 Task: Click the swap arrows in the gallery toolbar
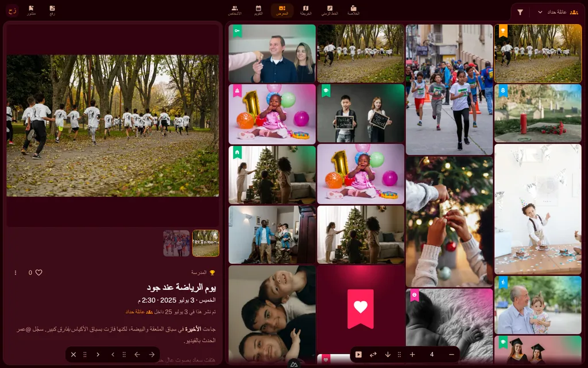[x=373, y=354]
